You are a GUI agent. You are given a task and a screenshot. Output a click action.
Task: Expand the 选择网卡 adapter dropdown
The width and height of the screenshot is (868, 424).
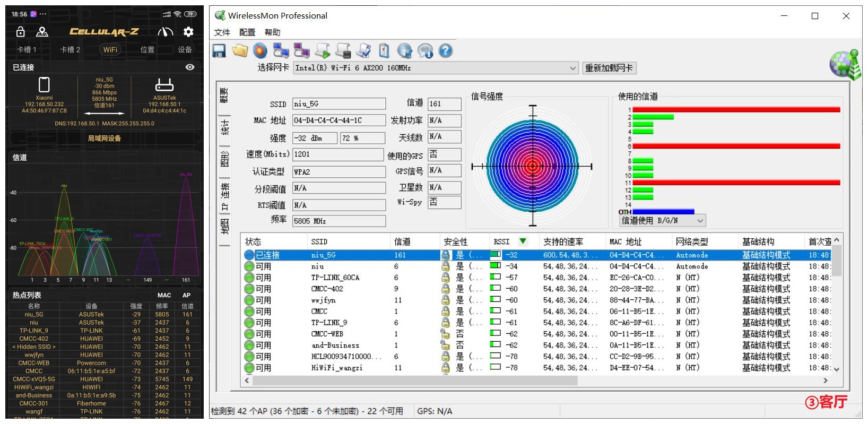[572, 68]
